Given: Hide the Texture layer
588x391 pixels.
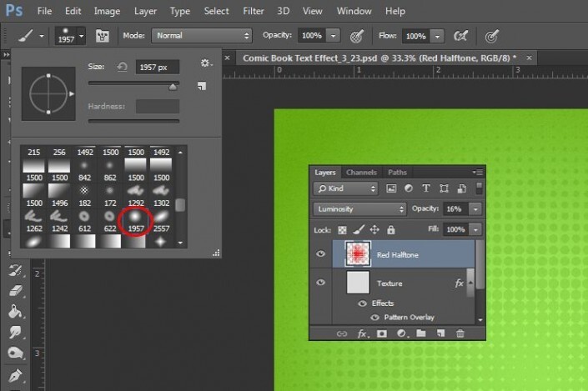Looking at the screenshot, I should pos(321,283).
